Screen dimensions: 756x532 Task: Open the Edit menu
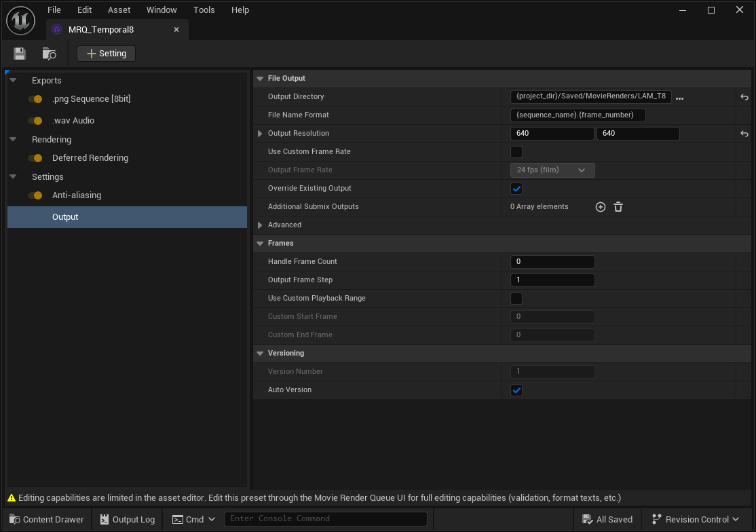[x=84, y=9]
